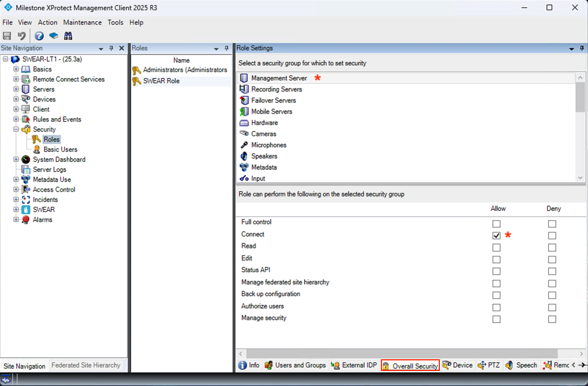588x386 pixels.
Task: Click the binoculars search icon in toolbar
Action: tap(68, 36)
